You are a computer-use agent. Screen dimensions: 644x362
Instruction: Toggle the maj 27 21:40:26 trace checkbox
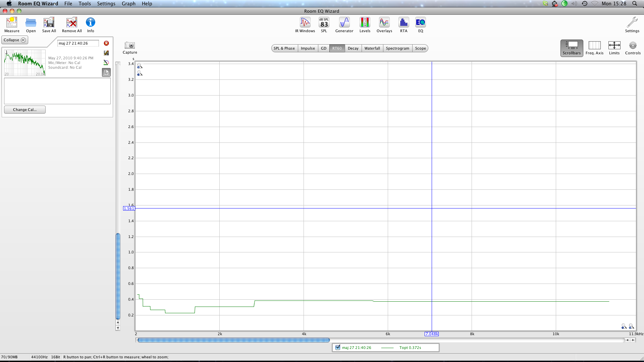click(338, 348)
